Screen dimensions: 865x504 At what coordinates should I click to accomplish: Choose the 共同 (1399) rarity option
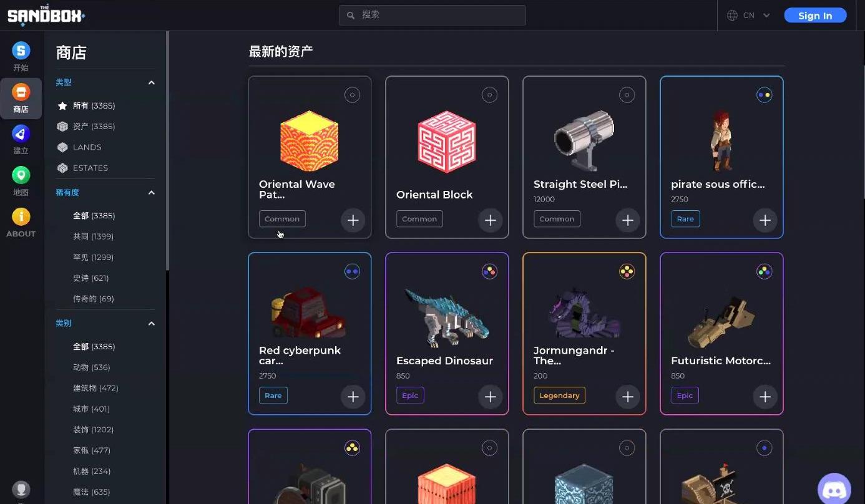93,236
